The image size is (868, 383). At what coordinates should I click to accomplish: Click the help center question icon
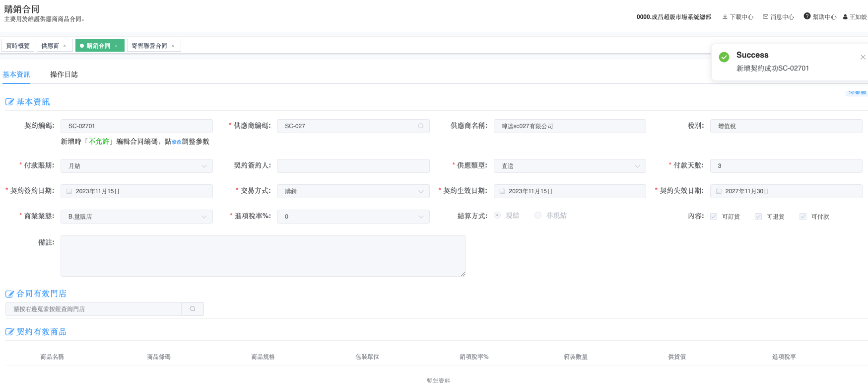tap(807, 16)
